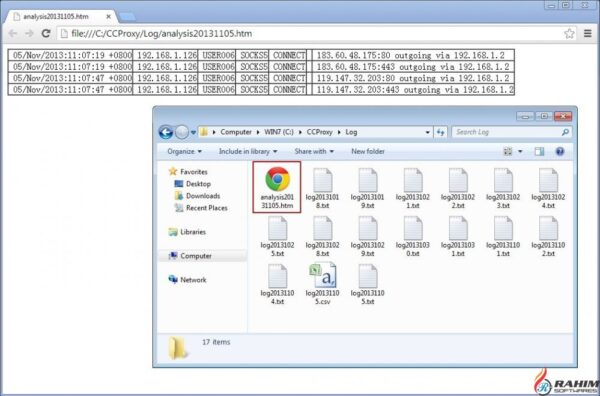Screen dimensions: 600x396
Task: Close the Explorer Log window
Action: (563, 116)
